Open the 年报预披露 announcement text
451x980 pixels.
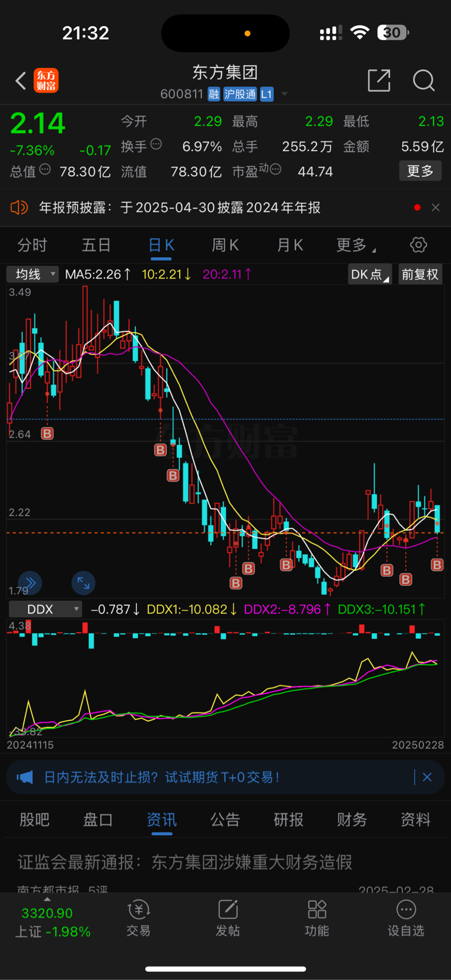(180, 207)
